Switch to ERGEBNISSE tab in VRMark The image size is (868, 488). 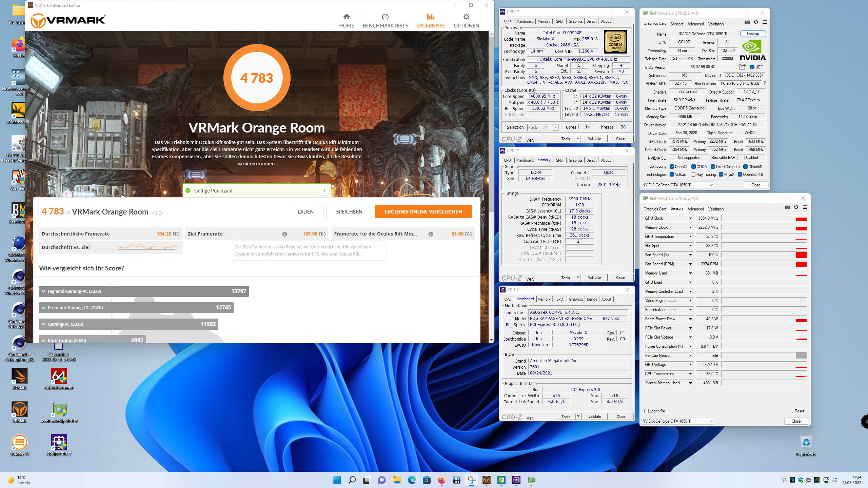pos(431,21)
